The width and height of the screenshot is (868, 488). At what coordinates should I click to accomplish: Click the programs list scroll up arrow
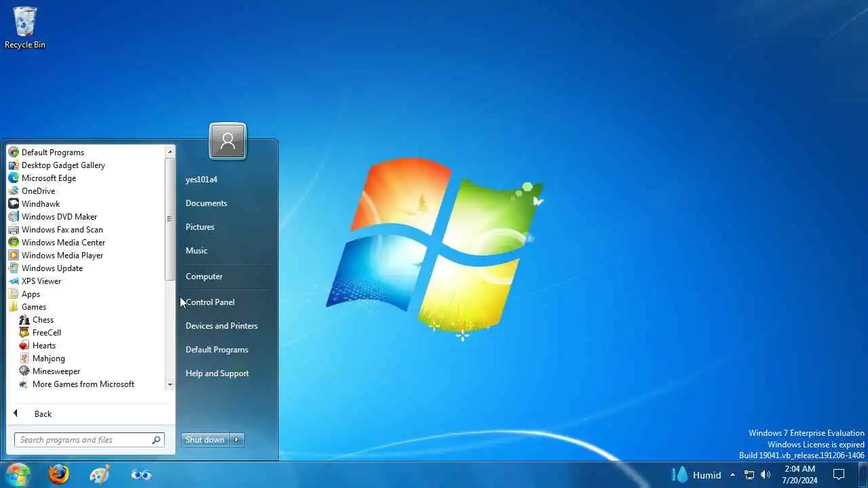(x=170, y=152)
